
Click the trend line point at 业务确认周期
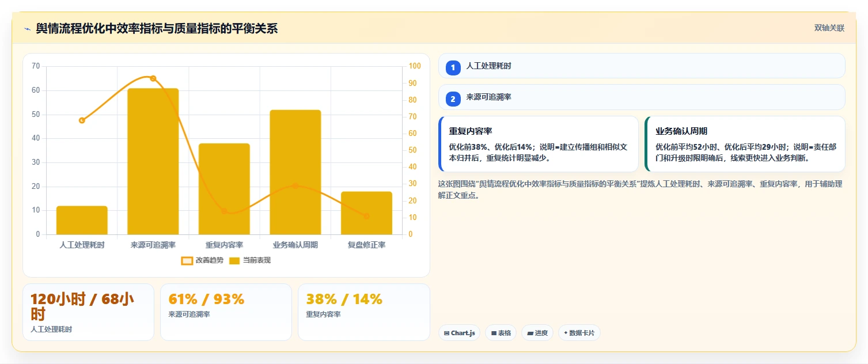pos(295,185)
